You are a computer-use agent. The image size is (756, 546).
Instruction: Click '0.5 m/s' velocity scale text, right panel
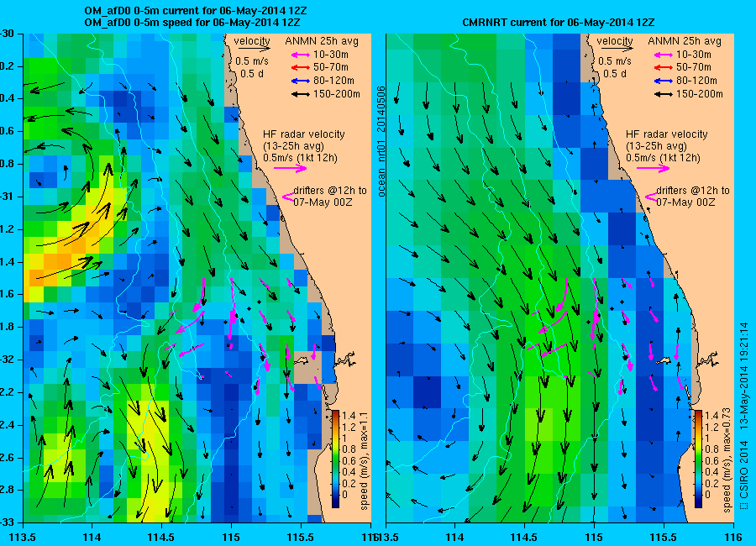coord(615,61)
